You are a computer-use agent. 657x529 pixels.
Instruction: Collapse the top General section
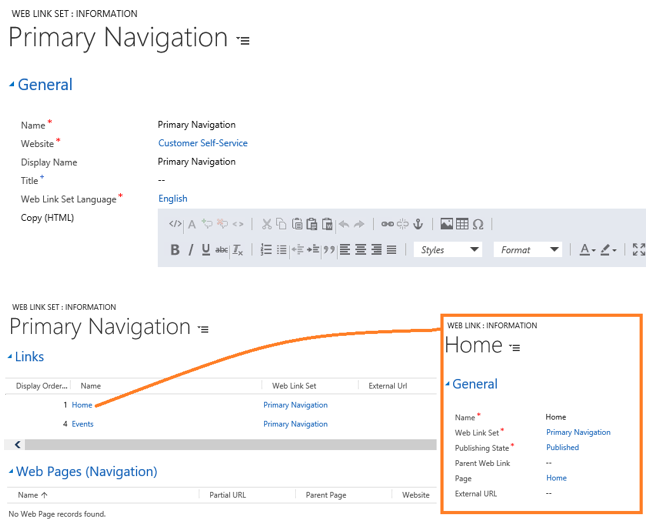tap(12, 85)
